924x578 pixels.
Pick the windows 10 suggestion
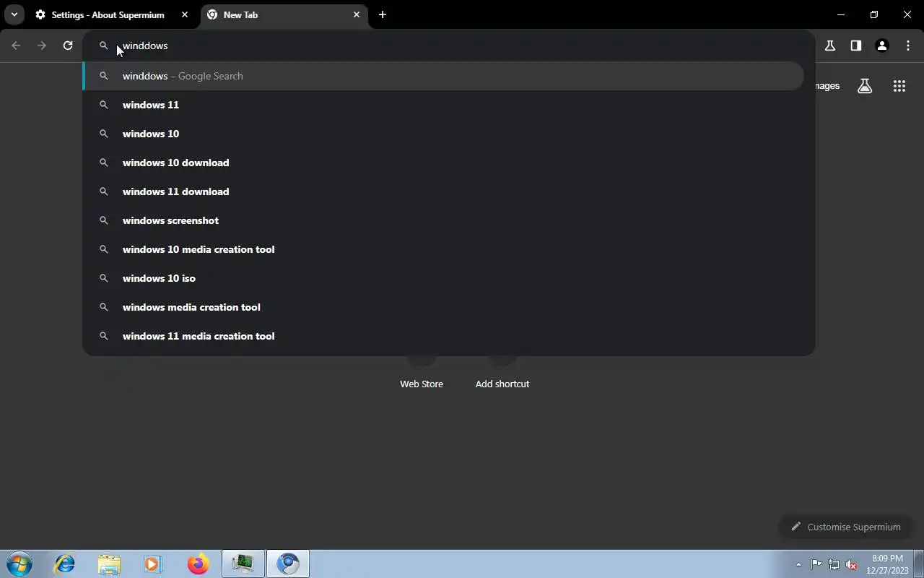pyautogui.click(x=443, y=134)
